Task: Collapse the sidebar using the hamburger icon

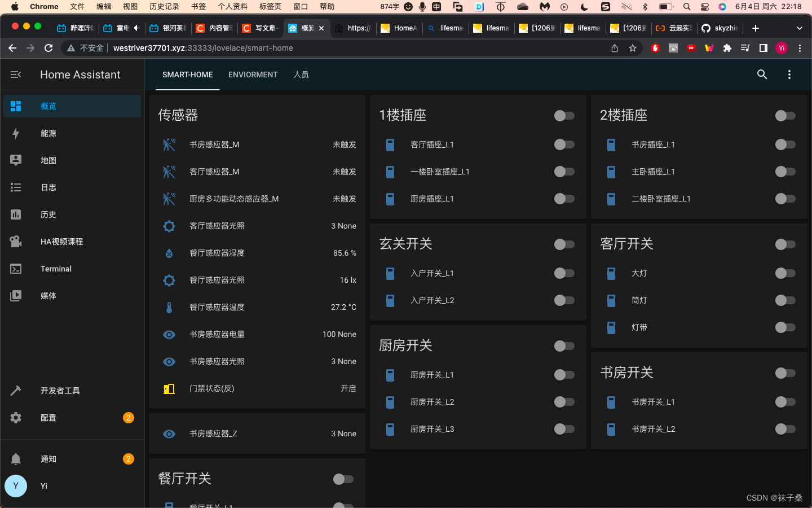Action: coord(15,74)
